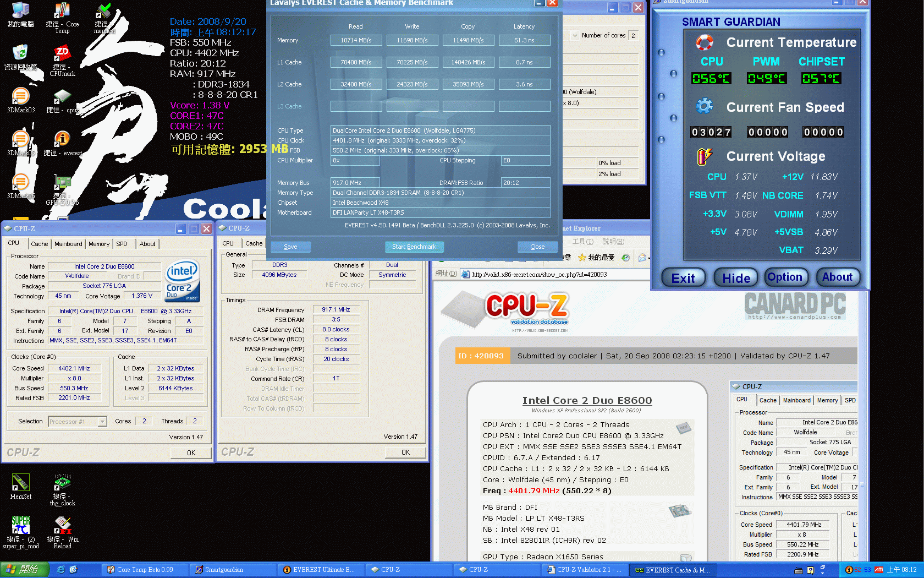The height and width of the screenshot is (578, 924).
Task: Click the Option button in Smart Guardian
Action: click(785, 277)
